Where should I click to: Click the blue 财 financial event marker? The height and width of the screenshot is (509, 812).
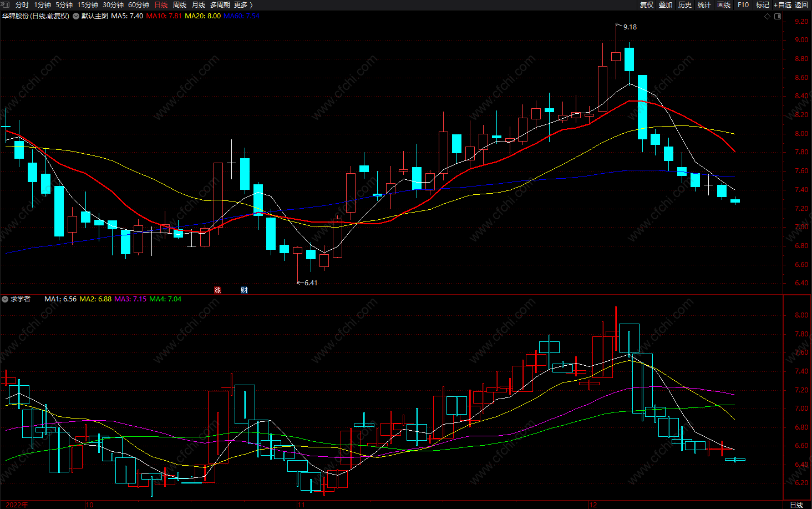[244, 290]
